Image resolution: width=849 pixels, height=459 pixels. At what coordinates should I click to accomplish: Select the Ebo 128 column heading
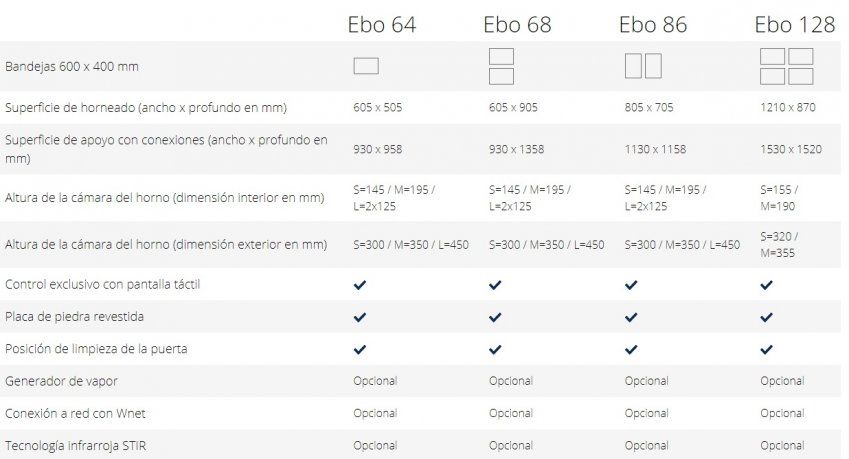click(x=795, y=24)
